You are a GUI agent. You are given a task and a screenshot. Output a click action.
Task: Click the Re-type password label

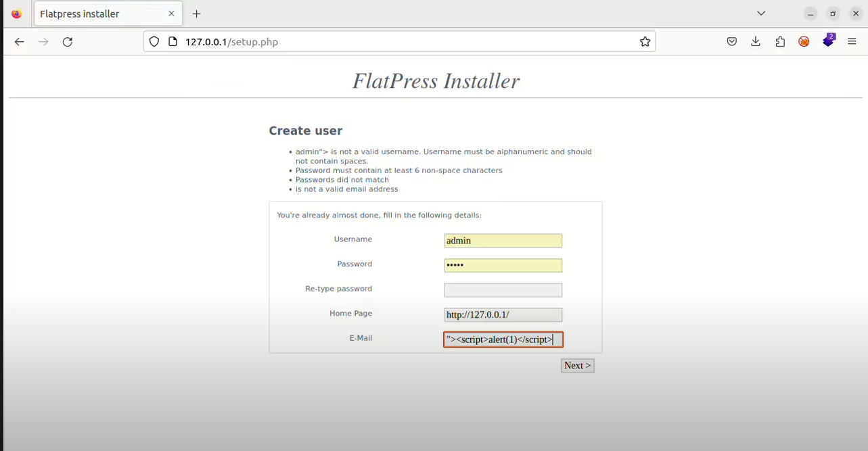tap(338, 289)
